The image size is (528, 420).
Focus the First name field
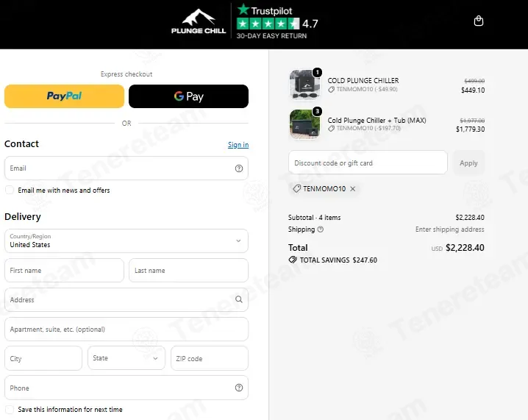64,270
